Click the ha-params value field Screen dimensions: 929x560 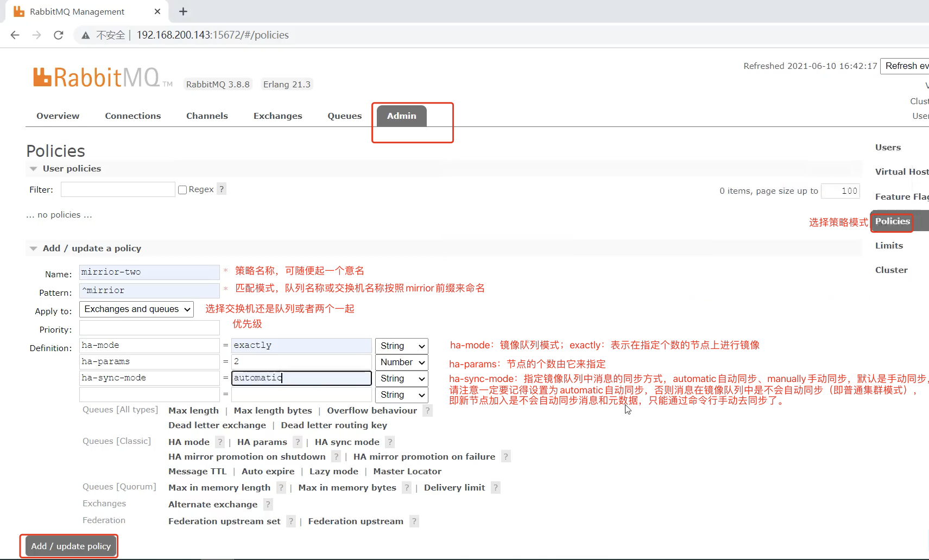coord(301,362)
